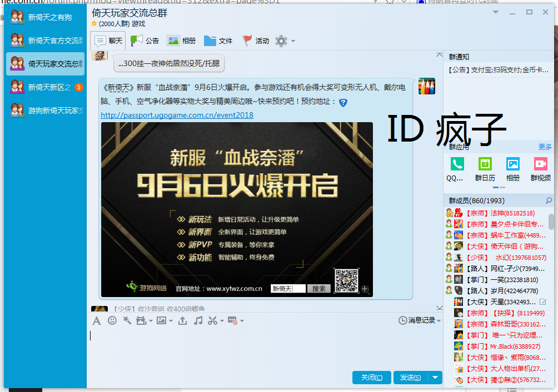Use the screenshot scissors tool
Image resolution: width=558 pixels, height=392 pixels.
click(x=212, y=320)
